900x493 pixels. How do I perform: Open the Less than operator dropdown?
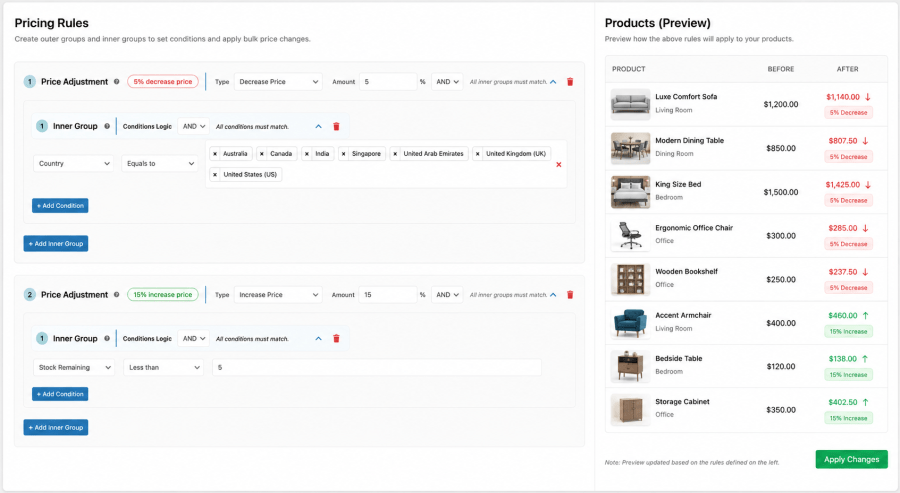(x=164, y=367)
